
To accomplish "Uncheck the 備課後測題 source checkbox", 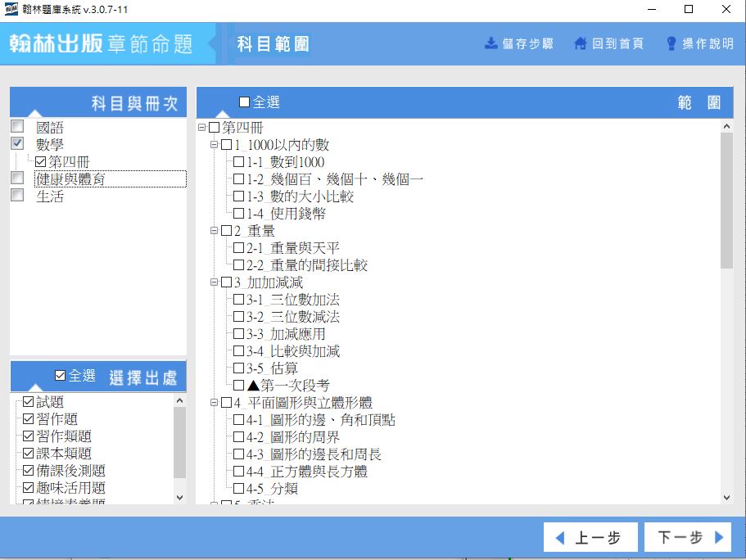I will tap(28, 471).
